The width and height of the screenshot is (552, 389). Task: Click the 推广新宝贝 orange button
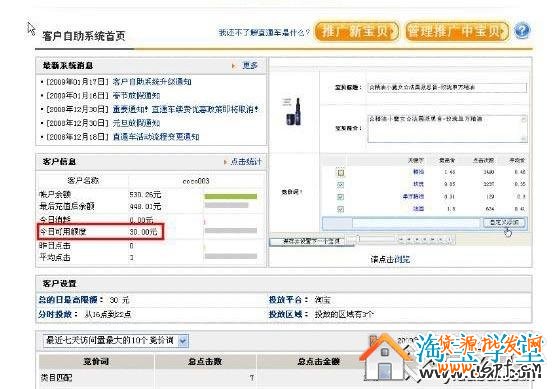pos(356,31)
